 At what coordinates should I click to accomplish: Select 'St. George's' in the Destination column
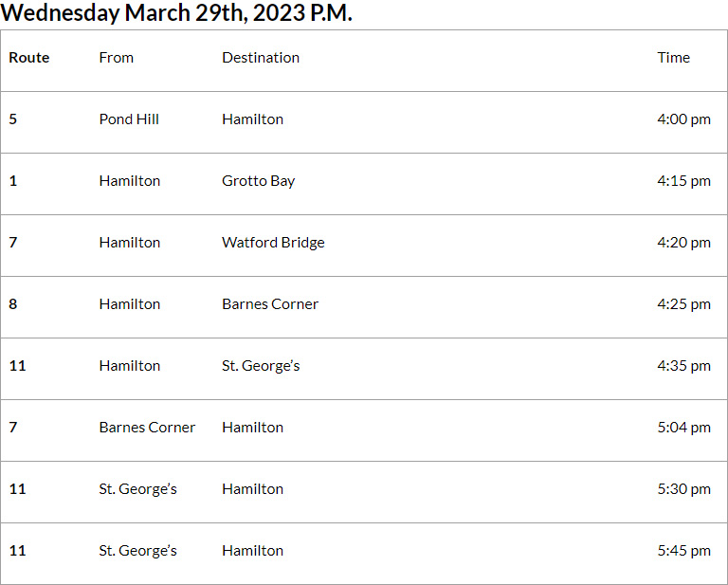pos(261,366)
